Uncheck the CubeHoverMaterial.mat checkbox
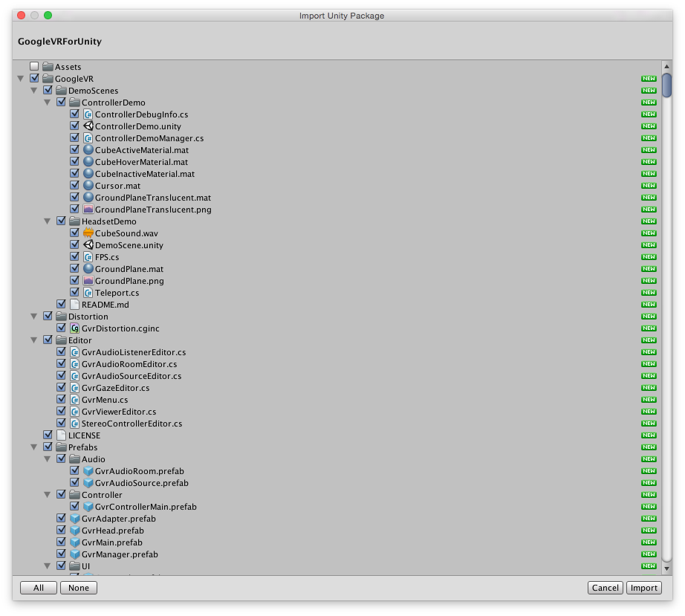Screen dimensions: 685x616 (x=75, y=161)
